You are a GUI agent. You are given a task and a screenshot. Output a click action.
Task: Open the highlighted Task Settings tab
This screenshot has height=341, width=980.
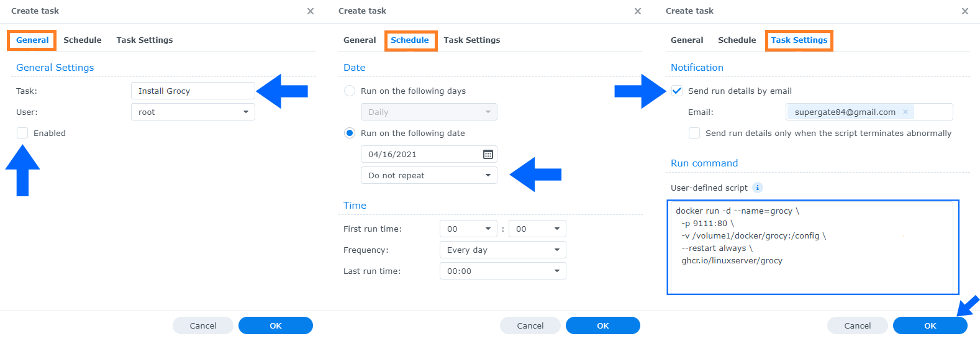tap(799, 40)
